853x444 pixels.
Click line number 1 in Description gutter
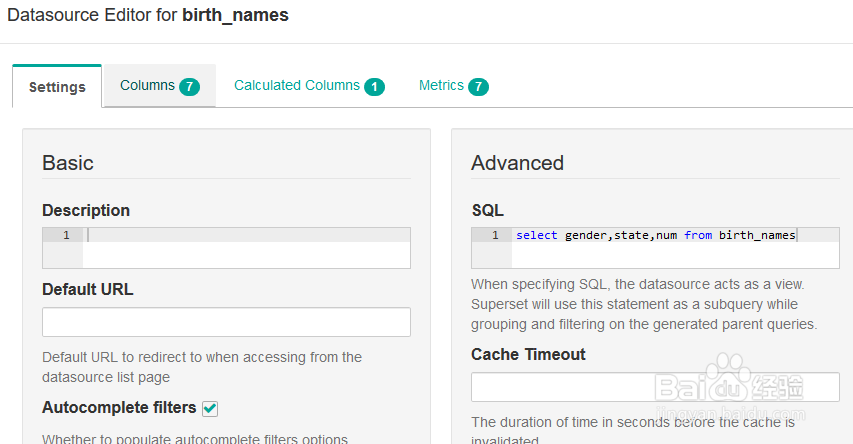pos(66,235)
